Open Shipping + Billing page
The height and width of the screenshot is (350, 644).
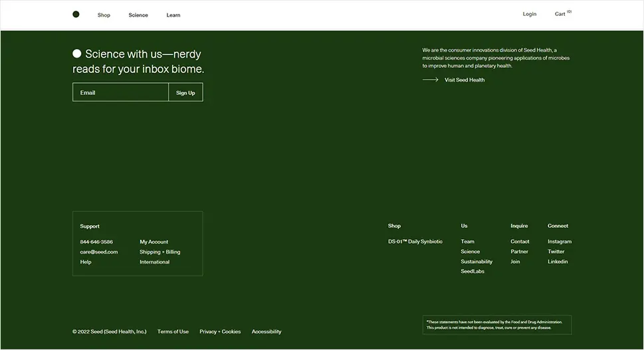(x=160, y=252)
